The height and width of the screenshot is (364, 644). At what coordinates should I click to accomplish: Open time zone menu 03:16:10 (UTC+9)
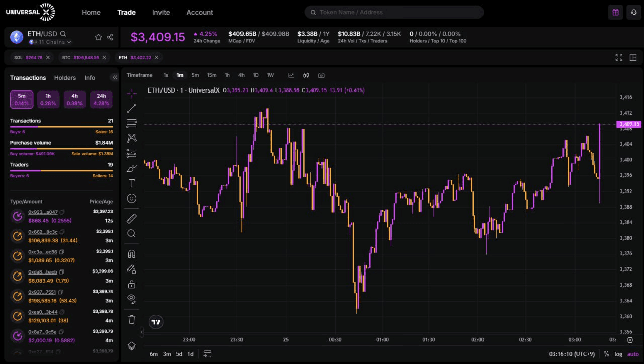coord(572,354)
